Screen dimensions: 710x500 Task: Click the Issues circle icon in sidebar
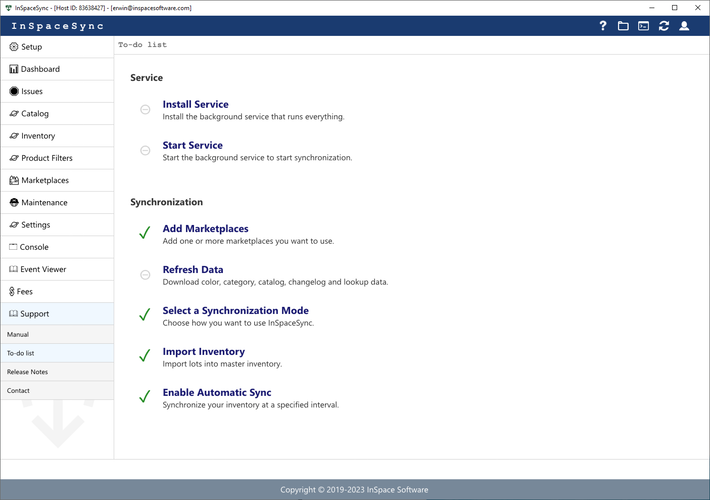tap(14, 91)
